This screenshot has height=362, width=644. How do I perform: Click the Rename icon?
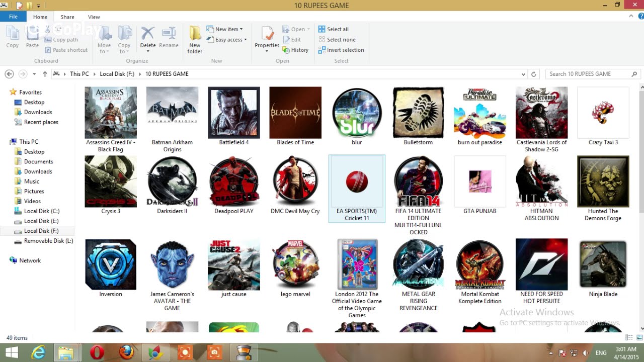point(169,36)
